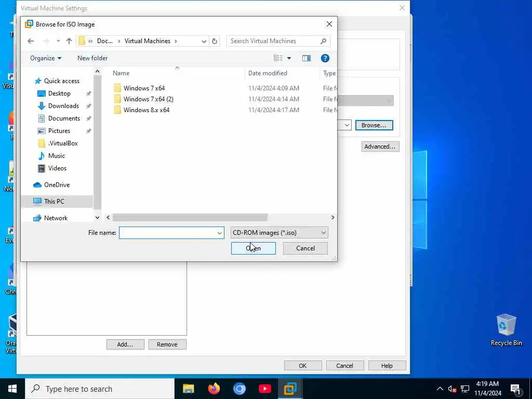Click Remove in Virtual Machine Settings
The image size is (532, 399).
[167, 344]
